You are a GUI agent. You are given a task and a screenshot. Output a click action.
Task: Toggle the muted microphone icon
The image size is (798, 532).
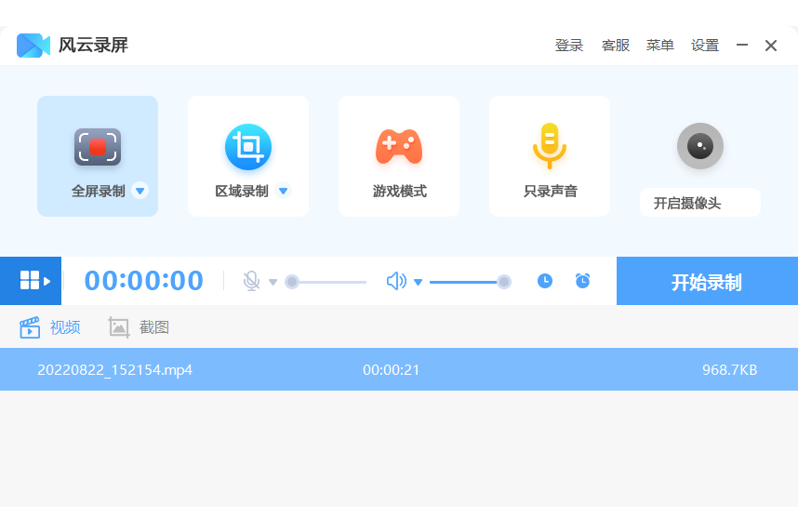[251, 281]
